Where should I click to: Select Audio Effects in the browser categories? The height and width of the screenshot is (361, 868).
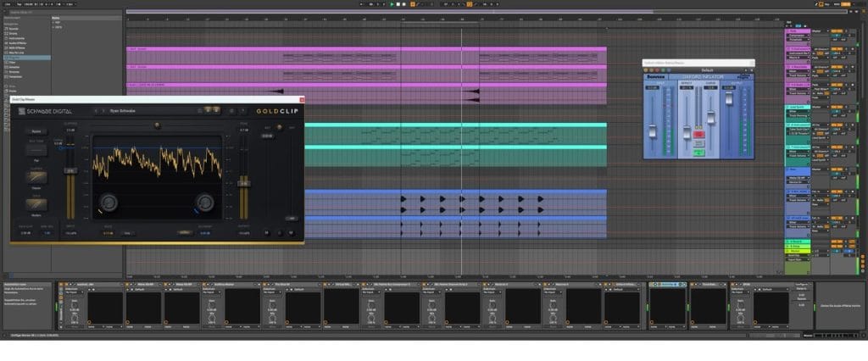16,42
